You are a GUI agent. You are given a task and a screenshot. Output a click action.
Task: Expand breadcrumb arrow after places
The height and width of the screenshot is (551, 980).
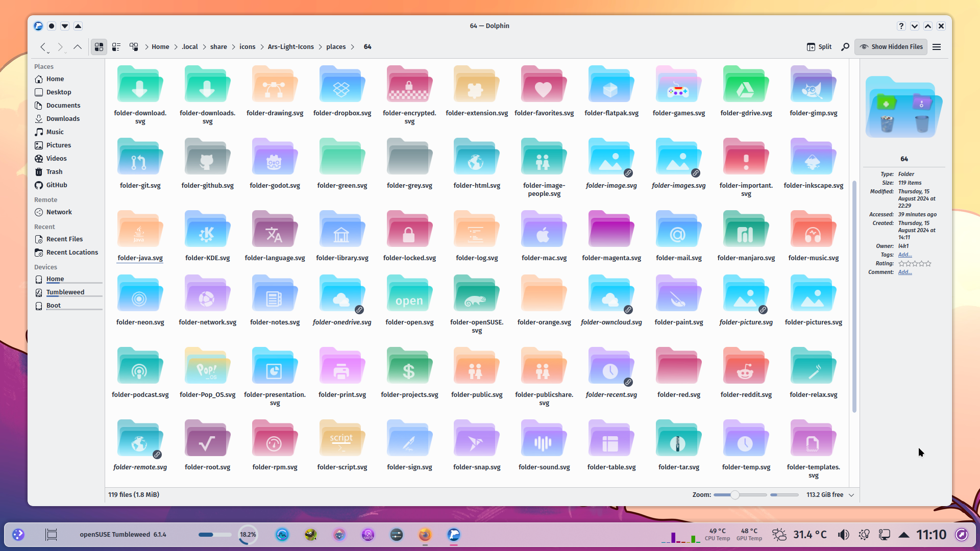point(352,47)
